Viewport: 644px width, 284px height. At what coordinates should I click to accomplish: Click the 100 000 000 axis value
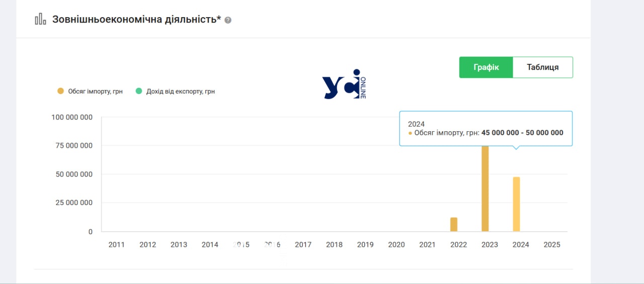[x=72, y=117]
